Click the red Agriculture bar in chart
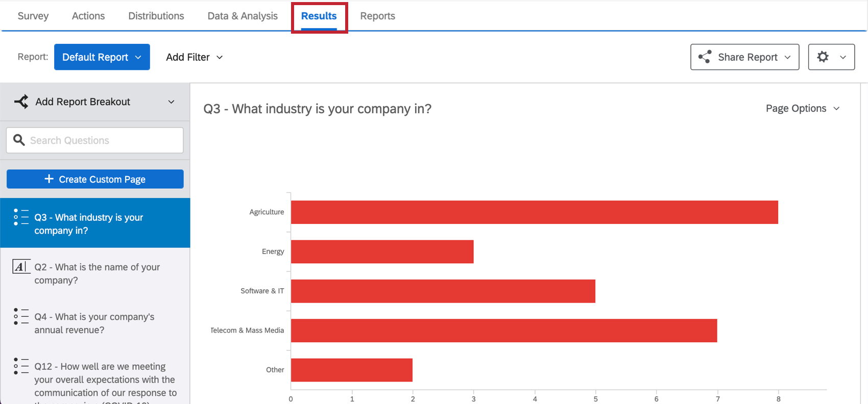Screen dimensions: 868x404 pyautogui.click(x=534, y=212)
